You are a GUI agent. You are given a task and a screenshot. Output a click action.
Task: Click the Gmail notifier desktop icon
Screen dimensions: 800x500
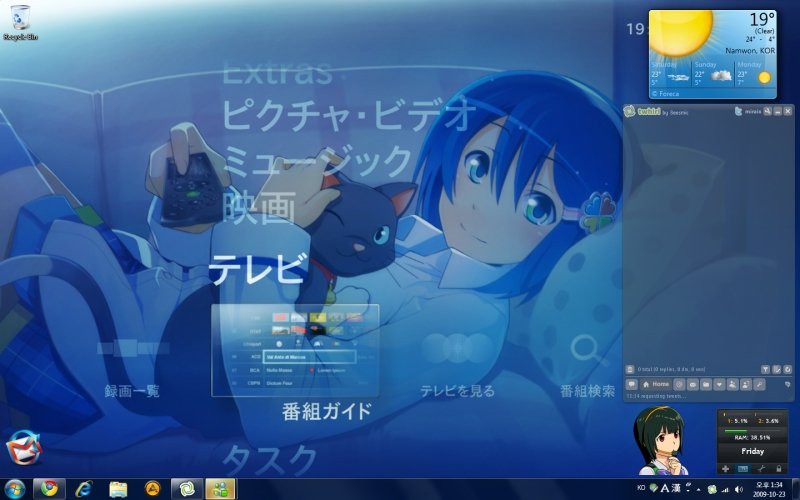(24, 450)
